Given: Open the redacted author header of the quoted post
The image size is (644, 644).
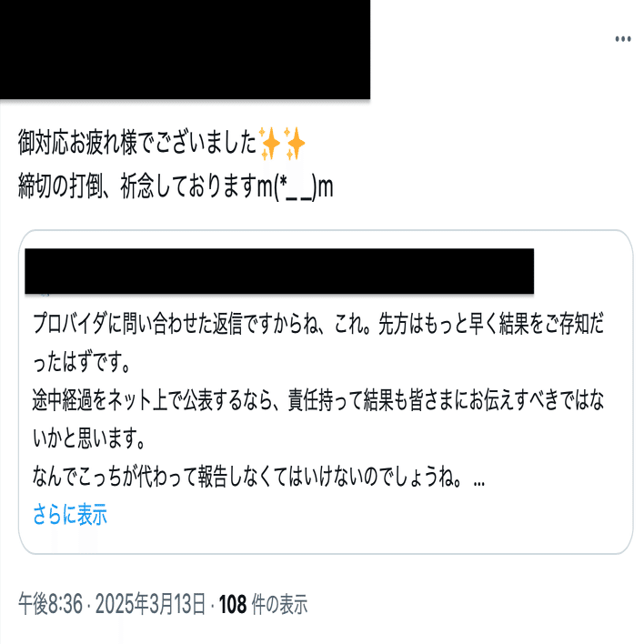Looking at the screenshot, I should tap(279, 271).
